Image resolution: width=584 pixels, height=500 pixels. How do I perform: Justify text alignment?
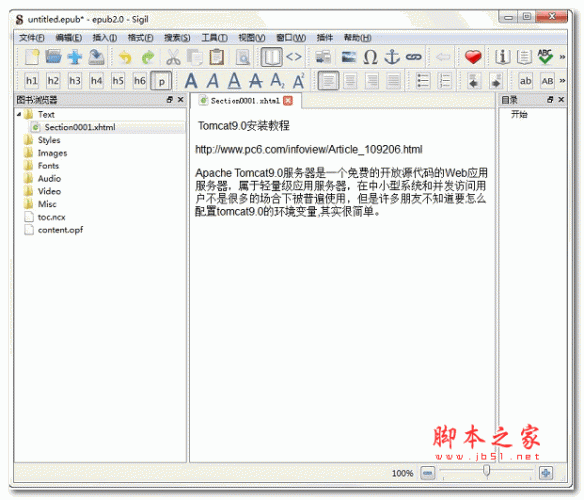point(393,81)
